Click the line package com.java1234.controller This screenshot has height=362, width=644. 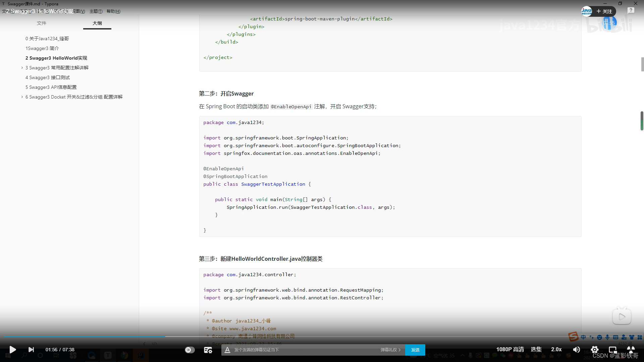click(x=250, y=275)
